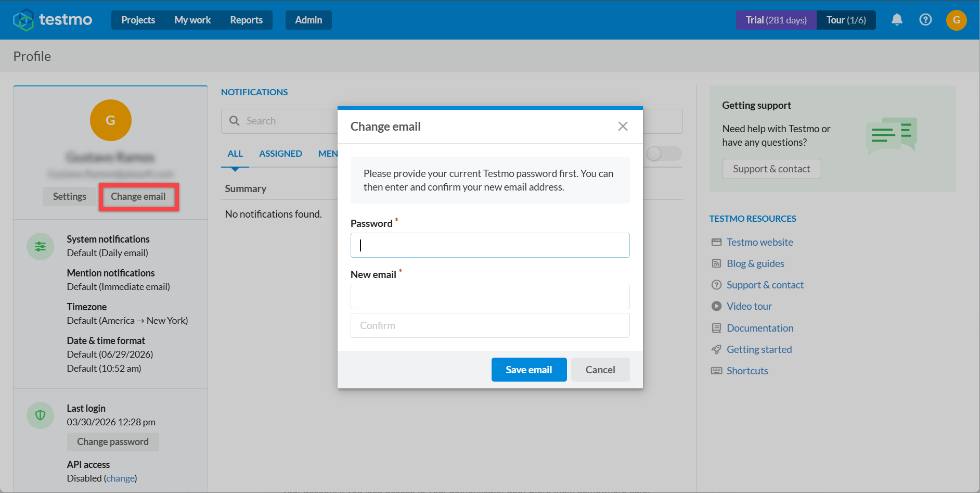Close the Change email dialog
Viewport: 980px width, 493px height.
tap(623, 126)
